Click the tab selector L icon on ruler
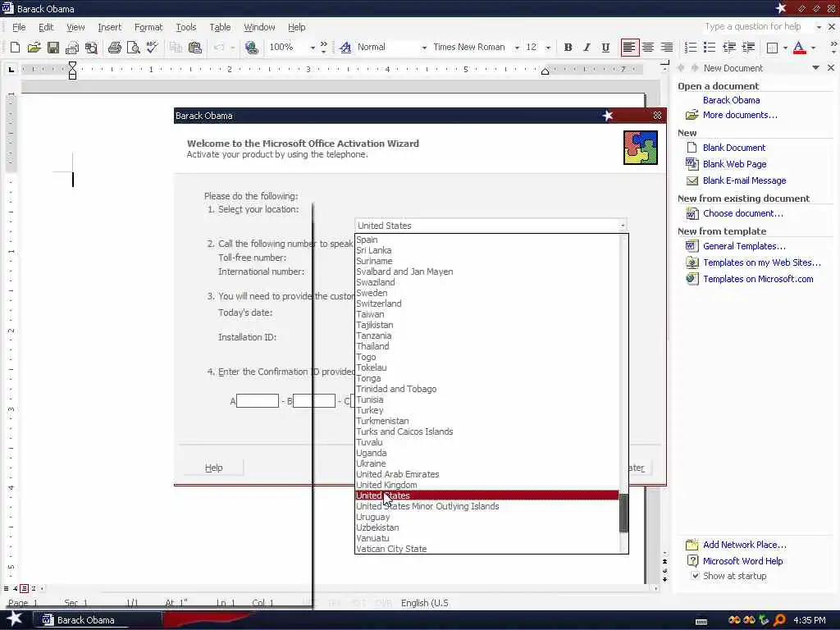This screenshot has width=840, height=630. click(11, 69)
